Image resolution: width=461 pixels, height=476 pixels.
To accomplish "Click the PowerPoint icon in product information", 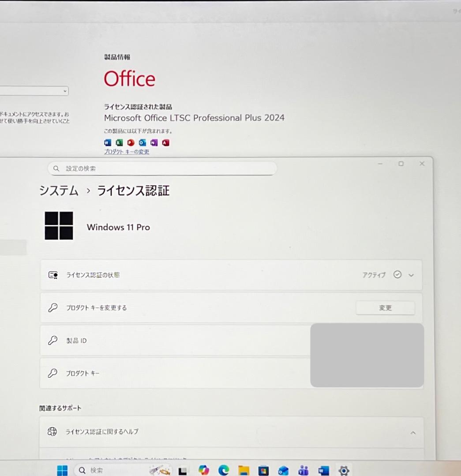I will coord(130,142).
